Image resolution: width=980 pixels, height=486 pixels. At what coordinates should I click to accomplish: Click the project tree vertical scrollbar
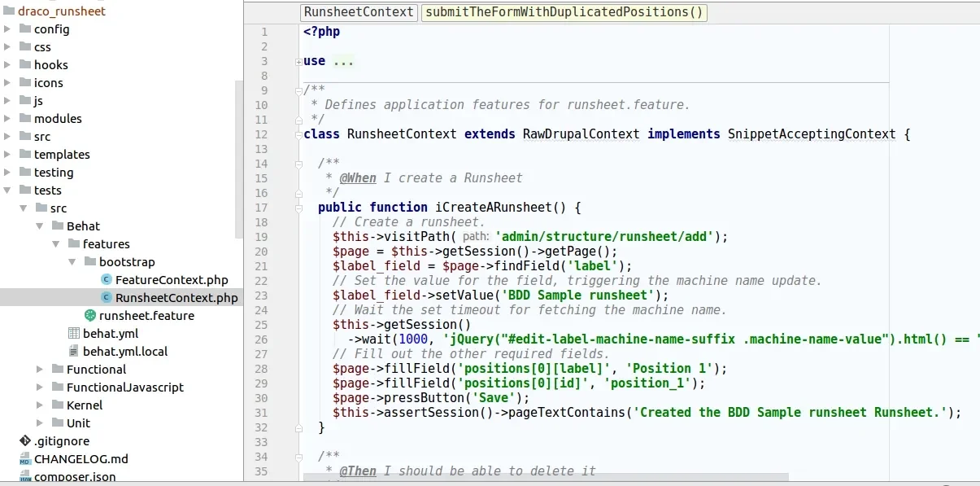[x=239, y=159]
